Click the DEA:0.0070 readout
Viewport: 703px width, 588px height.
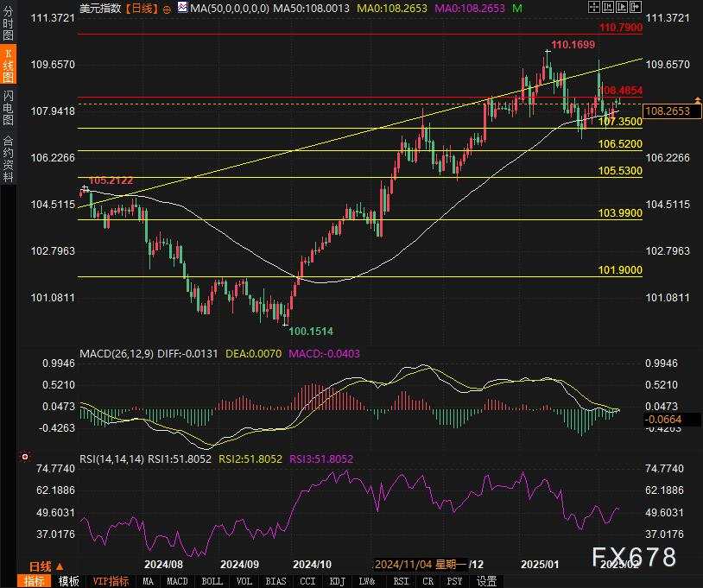[253, 354]
